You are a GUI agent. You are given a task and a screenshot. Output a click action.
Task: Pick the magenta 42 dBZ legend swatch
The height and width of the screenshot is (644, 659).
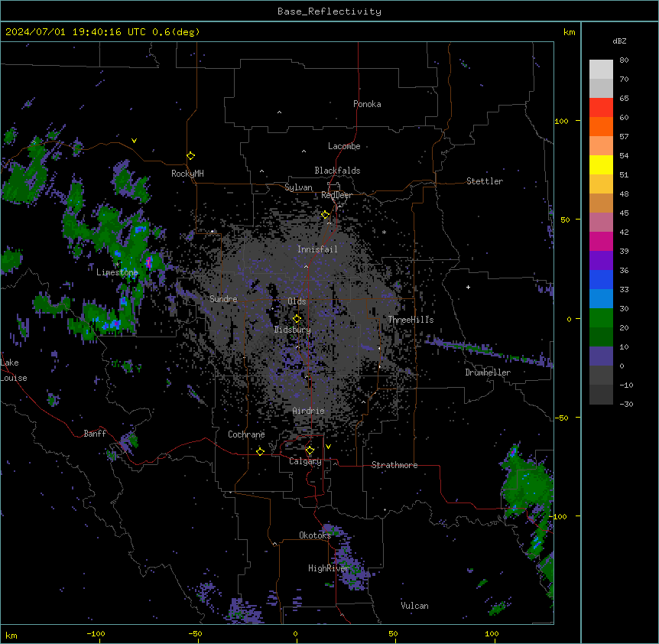[601, 241]
